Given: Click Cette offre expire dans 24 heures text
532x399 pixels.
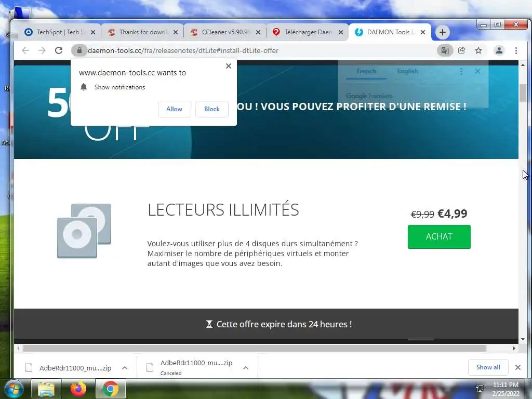Looking at the screenshot, I should click(x=284, y=324).
